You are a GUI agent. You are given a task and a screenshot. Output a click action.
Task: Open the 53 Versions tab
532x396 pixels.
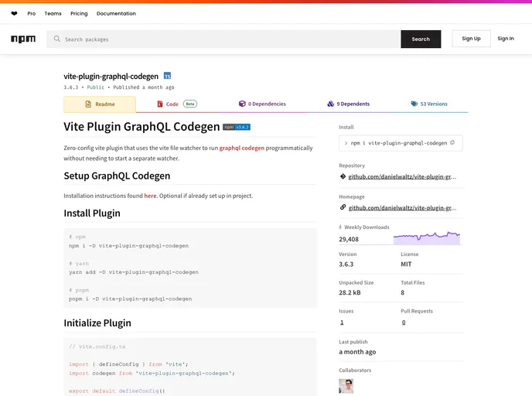coord(429,104)
